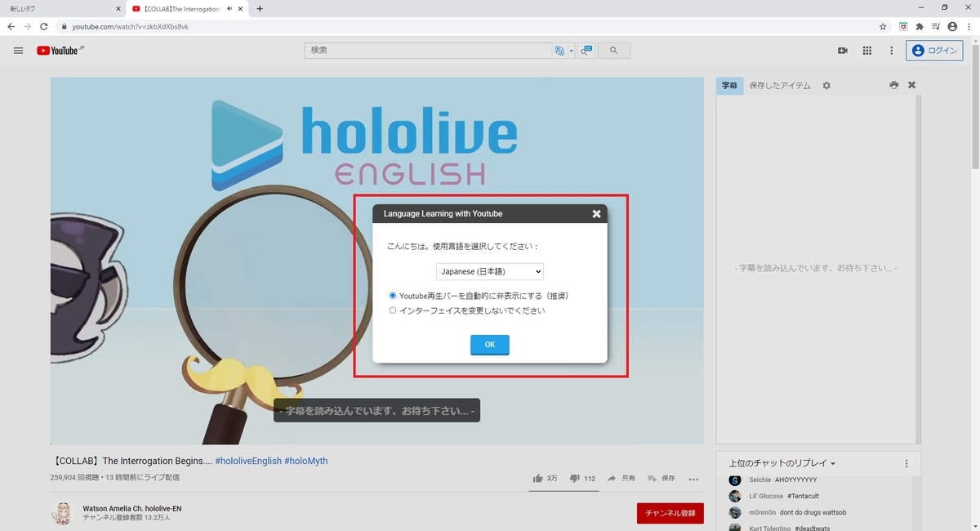Viewport: 980px width, 531px height.
Task: Click the translate icon in the search bar
Action: tap(559, 51)
